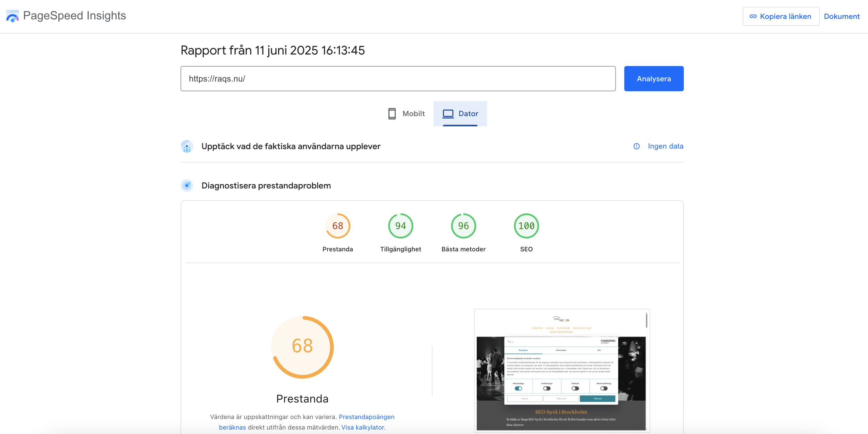Screen dimensions: 868x434
Task: Click the raqs.nu page screenshot thumbnail
Action: (561, 370)
